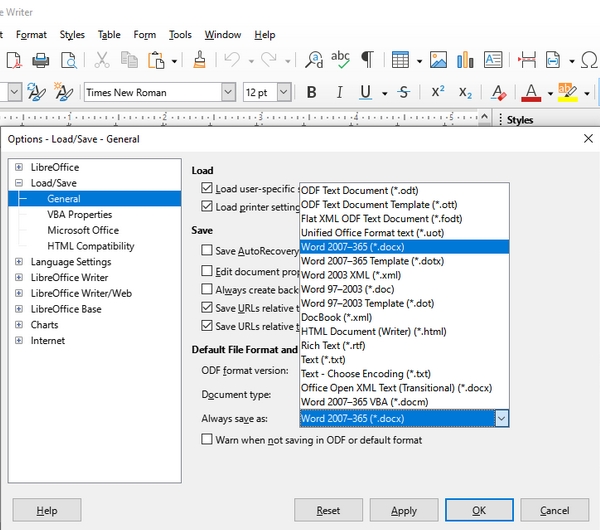Image resolution: width=600 pixels, height=530 pixels.
Task: Open the Format menu
Action: [x=31, y=35]
